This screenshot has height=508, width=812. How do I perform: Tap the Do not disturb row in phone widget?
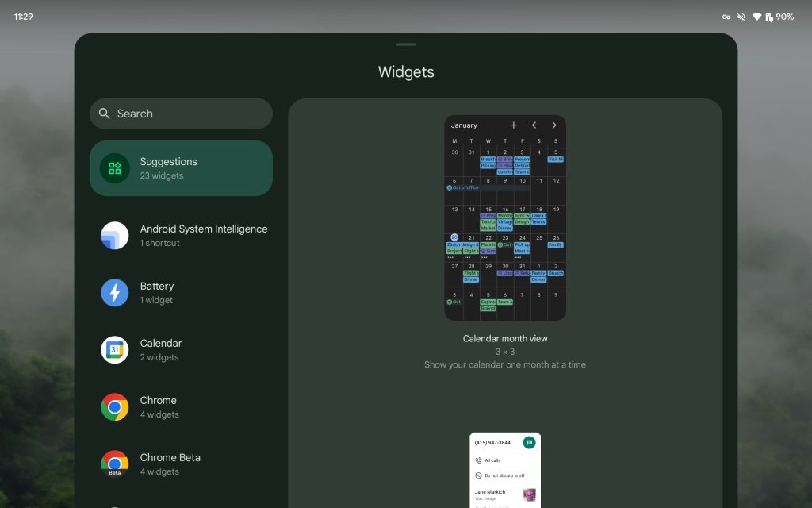pos(504,475)
